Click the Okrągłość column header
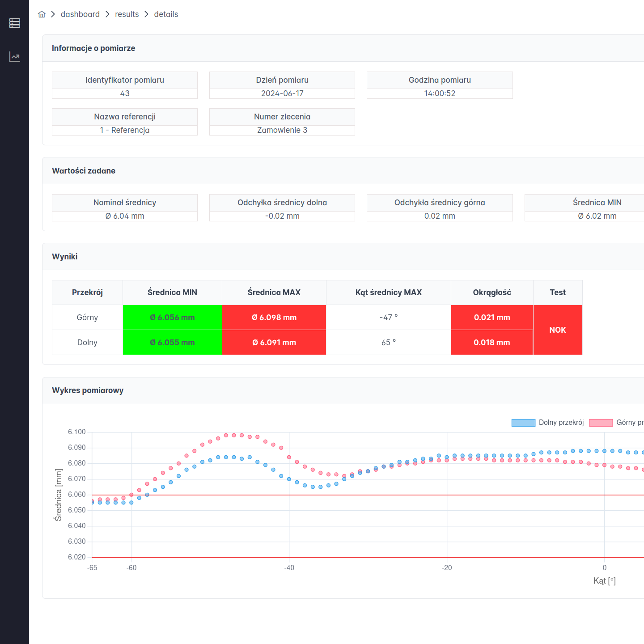This screenshot has width=644, height=644. [491, 292]
